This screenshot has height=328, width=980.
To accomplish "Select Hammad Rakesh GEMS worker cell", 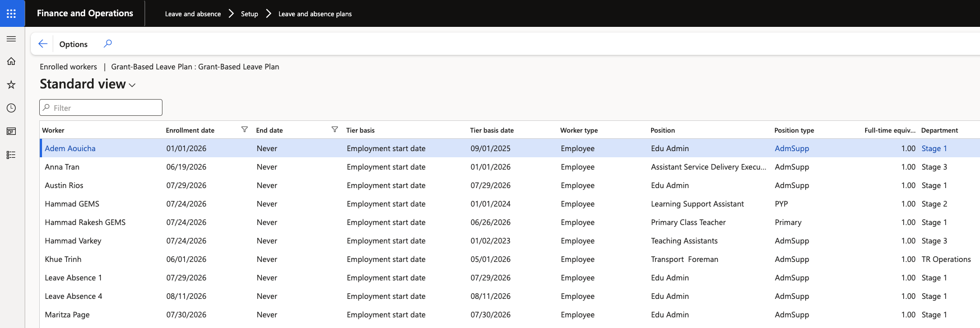I will (x=85, y=222).
